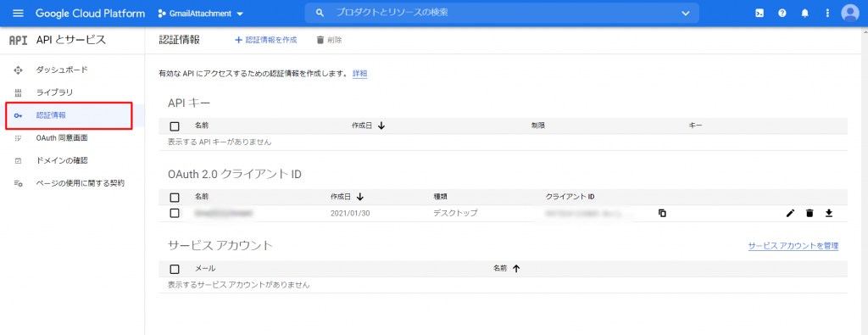Click the search magnifier icon
Screen dimensions: 868x335
click(x=320, y=14)
